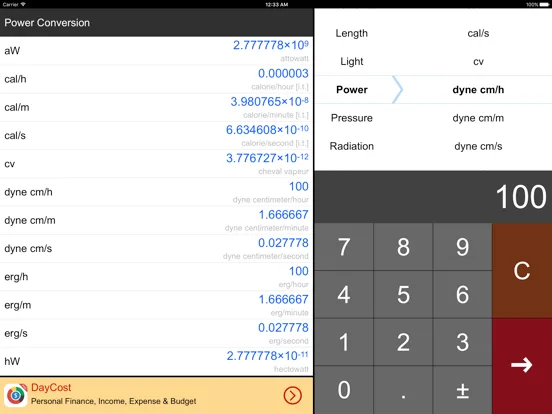The height and width of the screenshot is (414, 552).
Task: Tap digit 7 on the keypad
Action: pos(344,246)
